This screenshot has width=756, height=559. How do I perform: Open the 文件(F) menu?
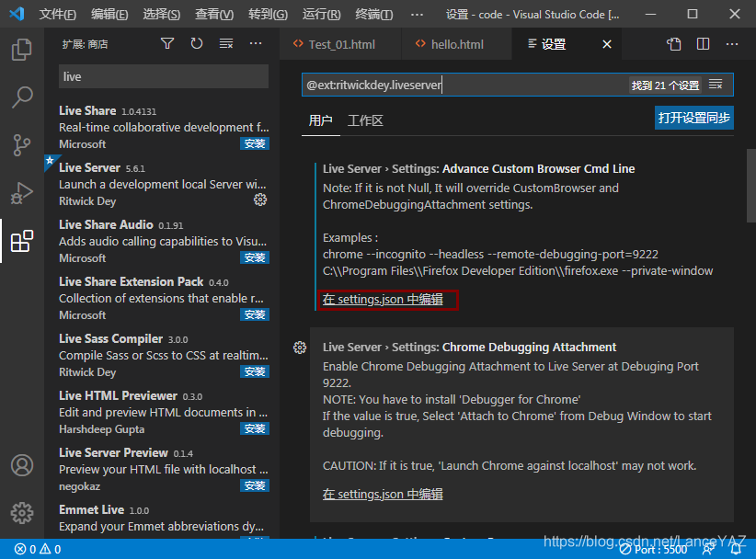[x=57, y=15]
